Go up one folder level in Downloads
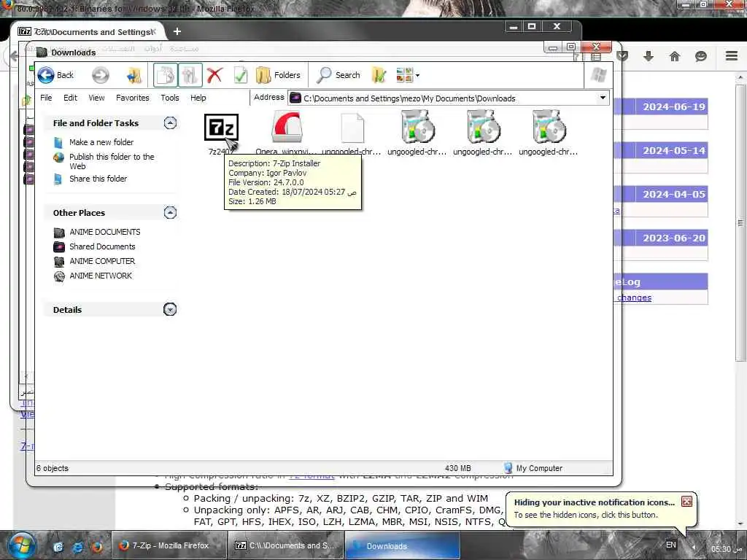 click(x=134, y=75)
